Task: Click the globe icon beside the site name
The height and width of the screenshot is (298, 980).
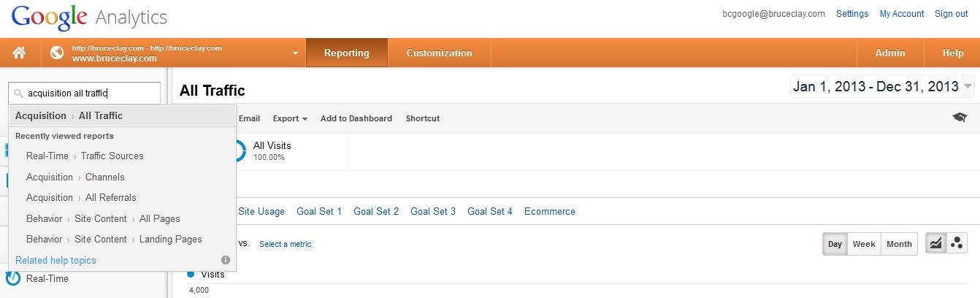Action: point(57,53)
